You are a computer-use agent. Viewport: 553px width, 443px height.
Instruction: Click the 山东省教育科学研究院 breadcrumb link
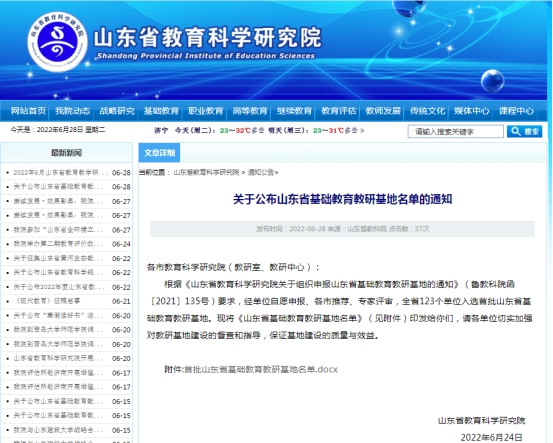(x=206, y=172)
